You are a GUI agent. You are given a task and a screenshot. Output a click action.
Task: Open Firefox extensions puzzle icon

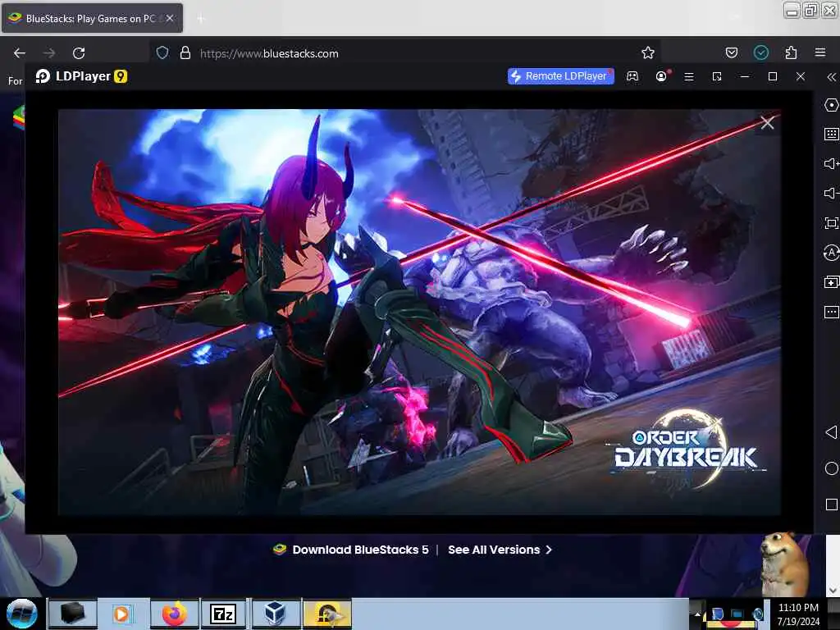coord(791,52)
